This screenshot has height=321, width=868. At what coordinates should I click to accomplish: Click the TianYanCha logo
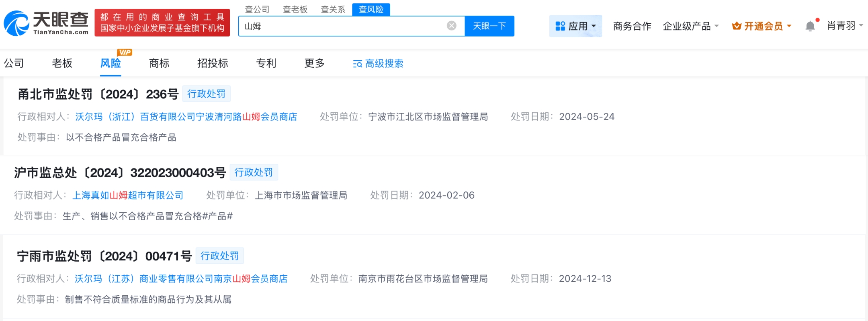46,23
